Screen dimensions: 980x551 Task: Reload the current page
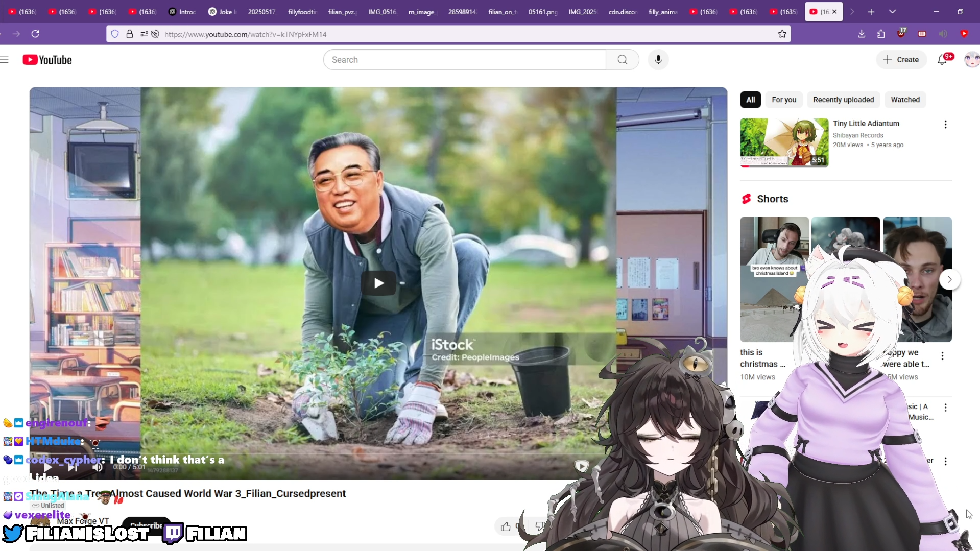[x=35, y=34]
